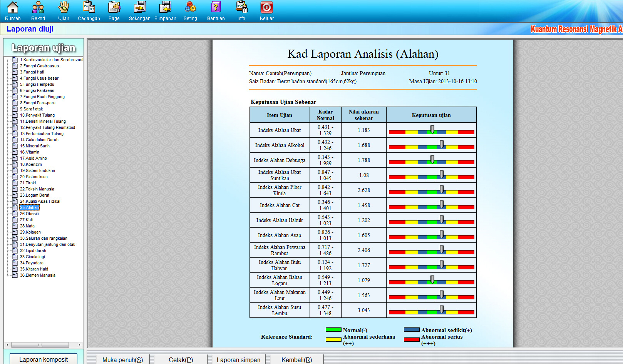Image resolution: width=623 pixels, height=364 pixels.
Task: Select 5.Fungsi Hempedu item
Action: point(37,84)
